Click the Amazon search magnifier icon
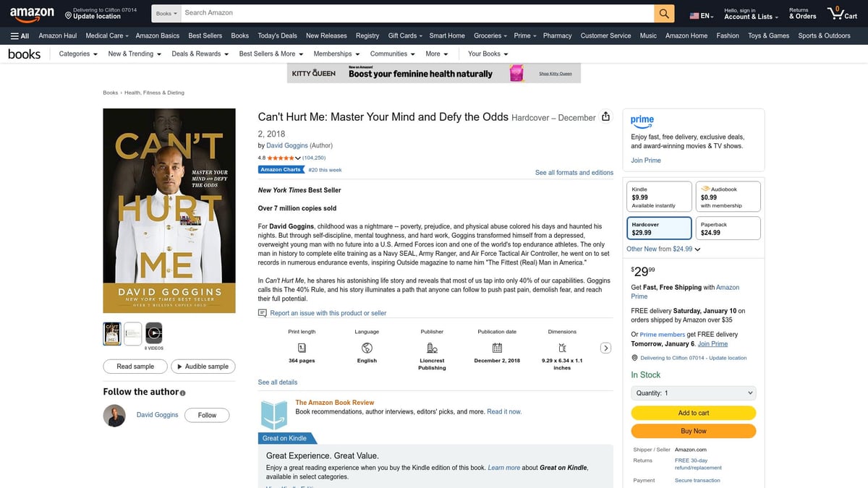 coord(663,12)
